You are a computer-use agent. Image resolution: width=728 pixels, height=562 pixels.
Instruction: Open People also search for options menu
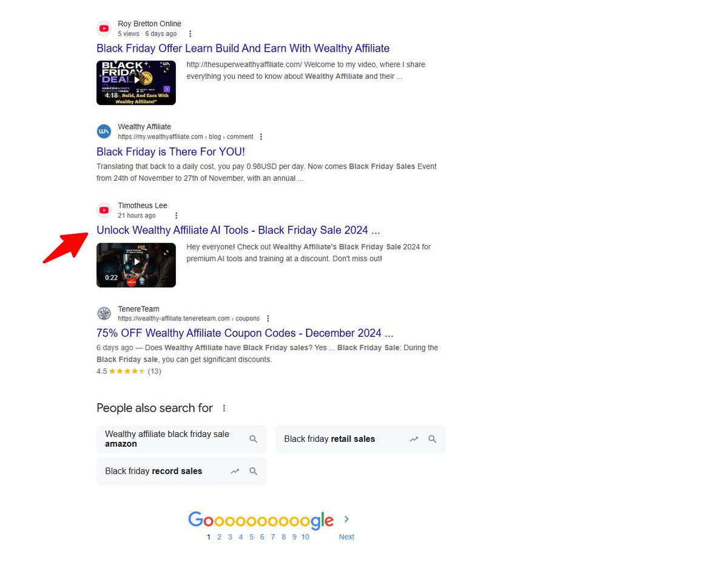pos(224,408)
